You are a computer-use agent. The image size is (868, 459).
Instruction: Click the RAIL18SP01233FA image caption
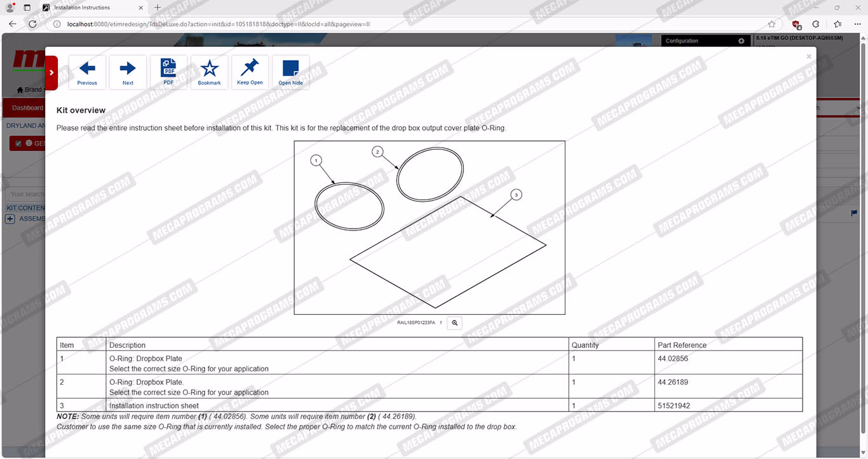coord(416,323)
